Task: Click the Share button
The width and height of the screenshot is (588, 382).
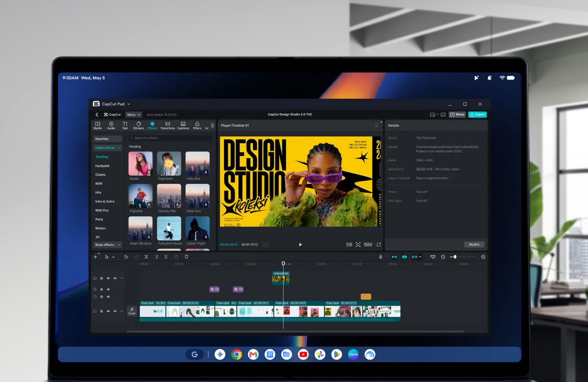Action: [x=457, y=115]
